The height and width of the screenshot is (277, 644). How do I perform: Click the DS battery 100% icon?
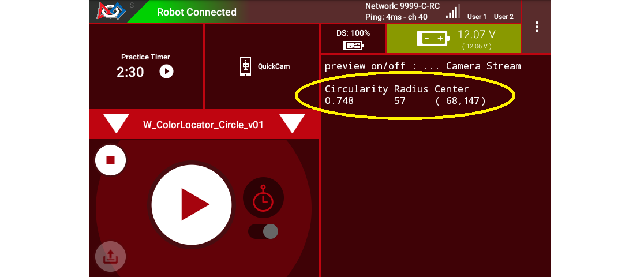(x=353, y=46)
